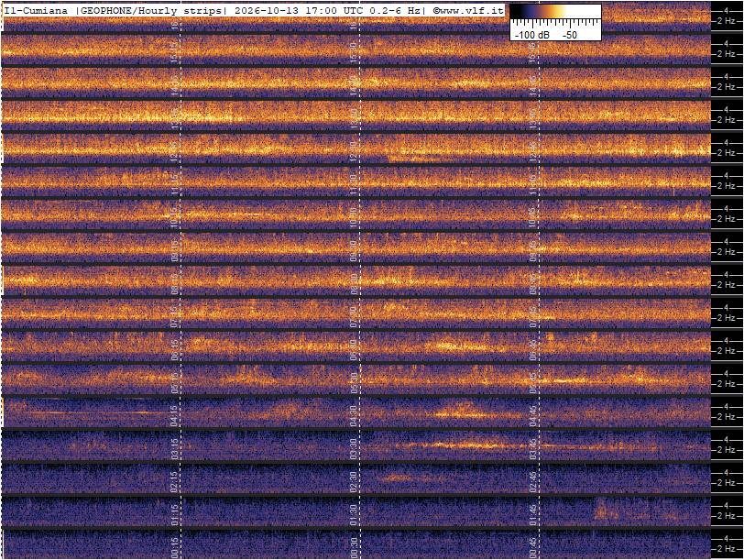Click the 01:45 time marker
This screenshot has height=560, width=744.
[533, 515]
